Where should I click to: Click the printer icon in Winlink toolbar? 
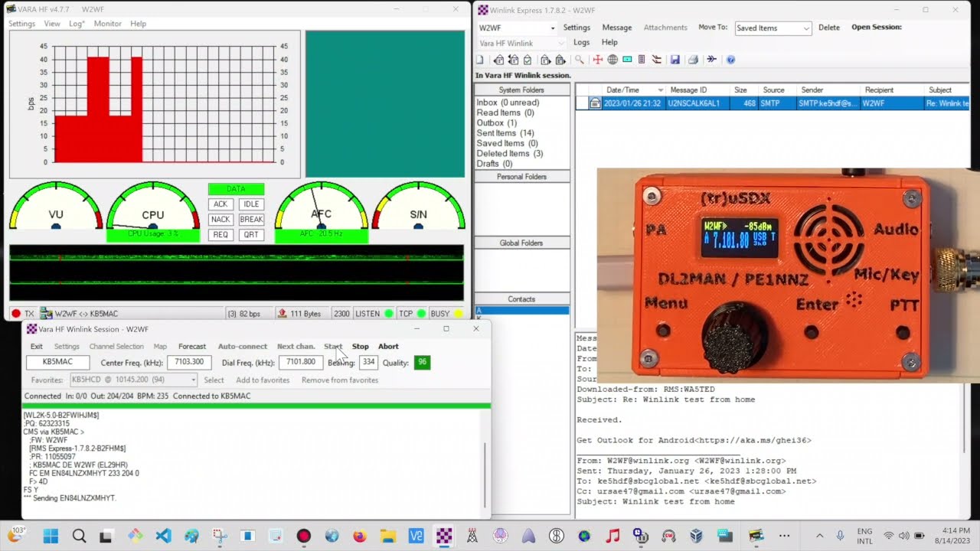tap(693, 60)
